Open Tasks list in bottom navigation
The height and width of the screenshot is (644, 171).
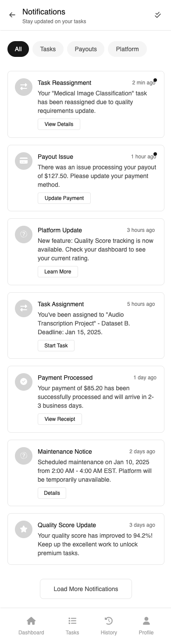pyautogui.click(x=72, y=626)
